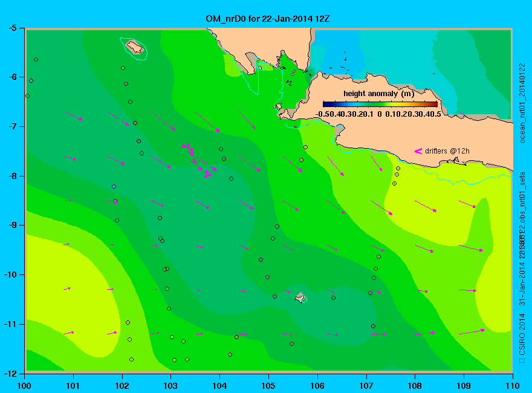Click the ocean_nrt01_20140122 side label
The width and height of the screenshot is (532, 393).
pyautogui.click(x=522, y=103)
